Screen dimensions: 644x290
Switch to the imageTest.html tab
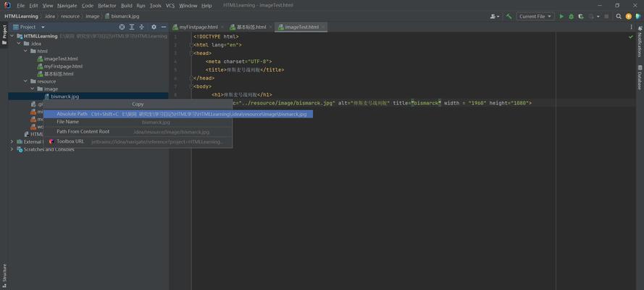point(301,27)
